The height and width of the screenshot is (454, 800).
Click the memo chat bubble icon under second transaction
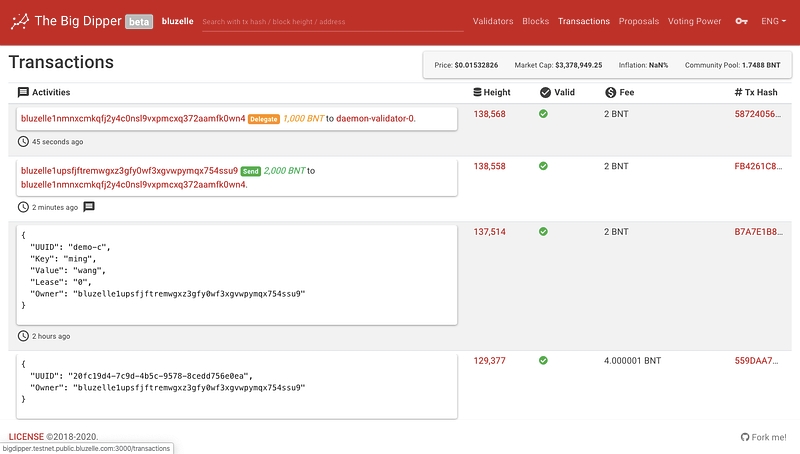[x=89, y=207]
